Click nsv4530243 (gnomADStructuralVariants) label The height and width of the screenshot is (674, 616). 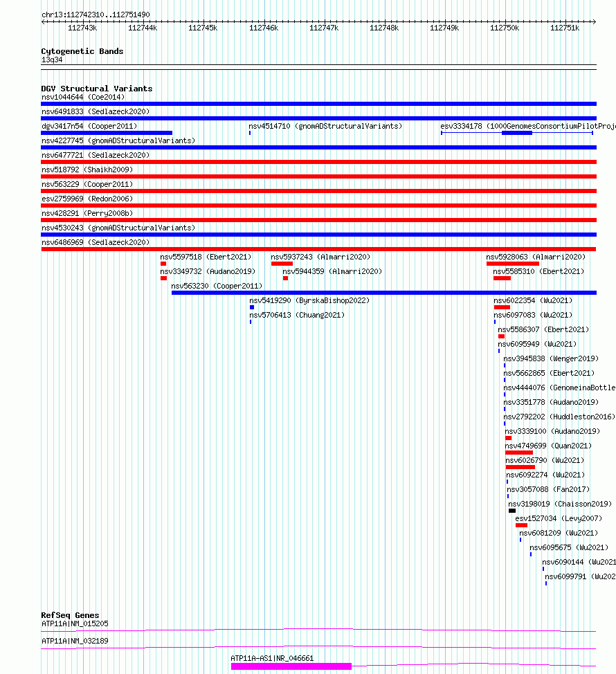(x=118, y=228)
